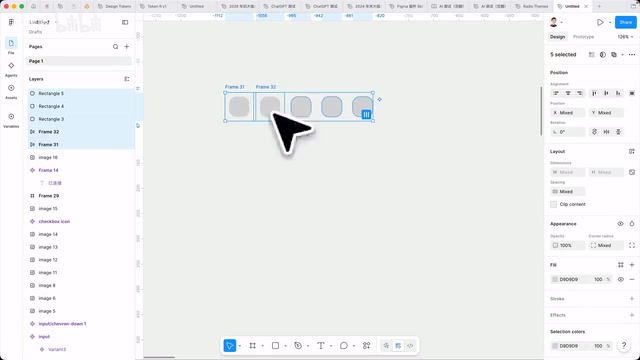Click the Selection colors D9D9D9 swatch
This screenshot has height=360, width=640.
click(x=555, y=346)
